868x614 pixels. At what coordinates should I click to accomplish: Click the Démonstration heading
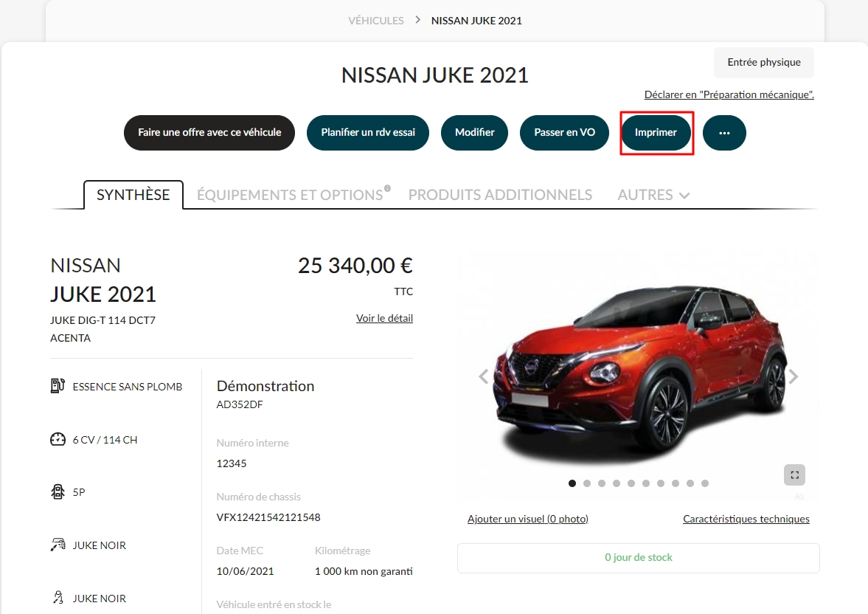[265, 386]
